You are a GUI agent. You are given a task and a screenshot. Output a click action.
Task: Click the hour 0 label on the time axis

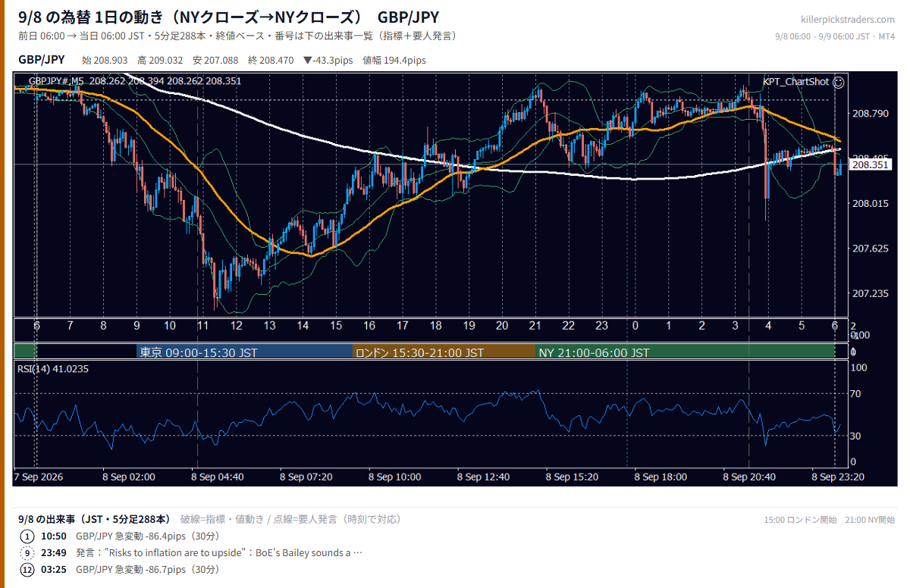pyautogui.click(x=635, y=326)
